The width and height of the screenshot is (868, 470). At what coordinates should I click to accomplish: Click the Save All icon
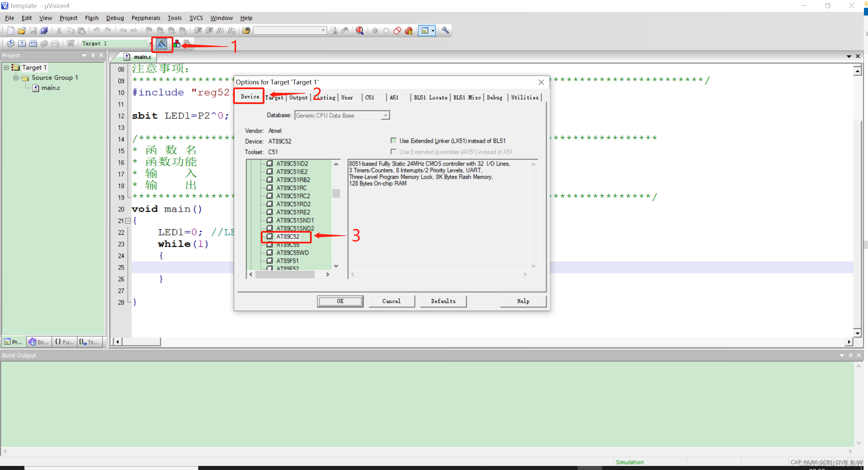(44, 31)
